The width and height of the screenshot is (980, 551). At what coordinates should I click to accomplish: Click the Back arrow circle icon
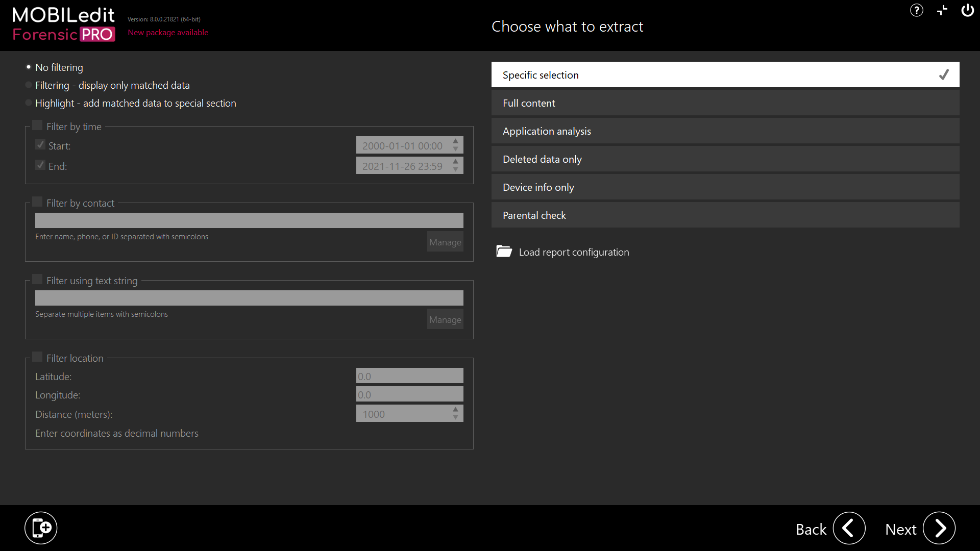pos(849,529)
